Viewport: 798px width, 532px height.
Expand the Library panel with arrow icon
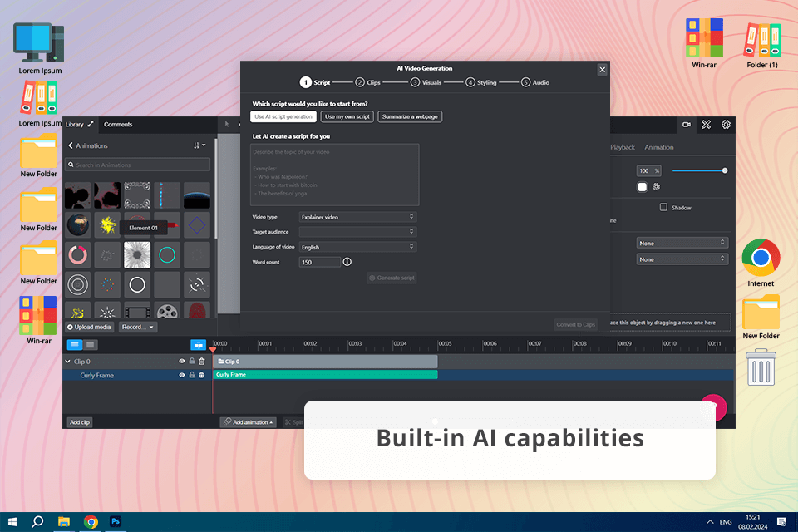tap(91, 124)
